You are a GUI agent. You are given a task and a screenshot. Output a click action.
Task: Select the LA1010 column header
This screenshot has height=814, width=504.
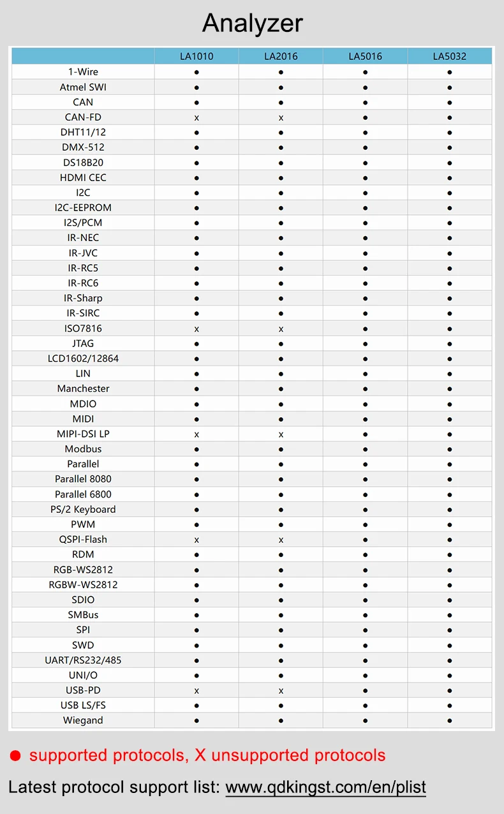(x=196, y=56)
